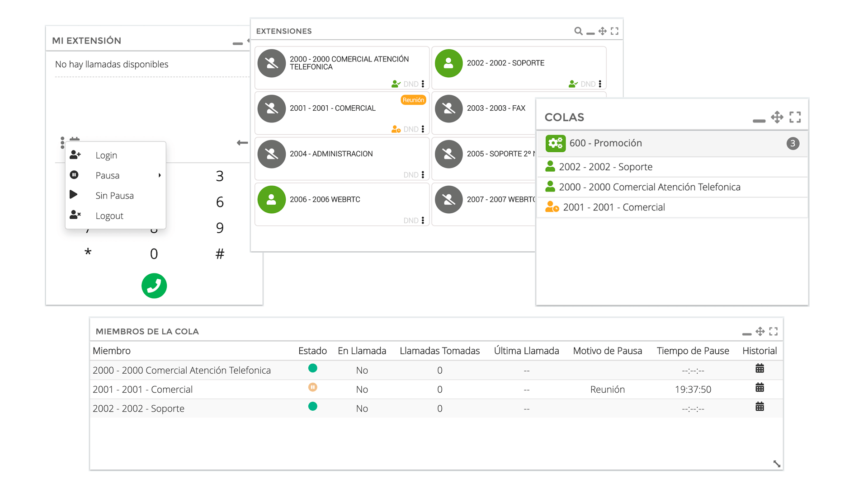
Task: Click the Miembro column header
Action: pos(112,351)
